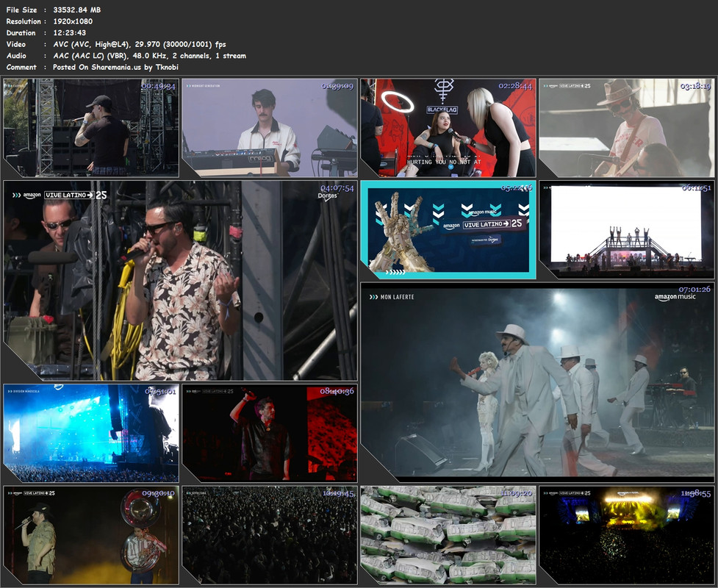
Task: Open the red-backdrop singer thumbnail at 08:40:36
Action: [x=269, y=433]
